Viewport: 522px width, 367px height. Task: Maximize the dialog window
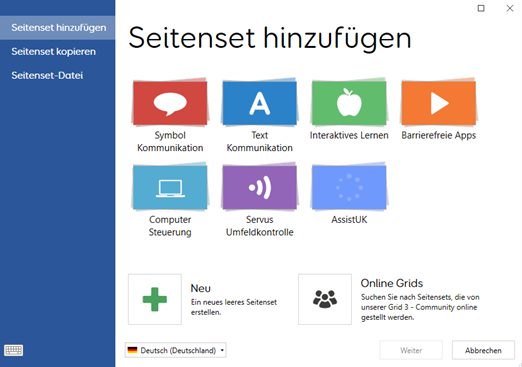(481, 8)
